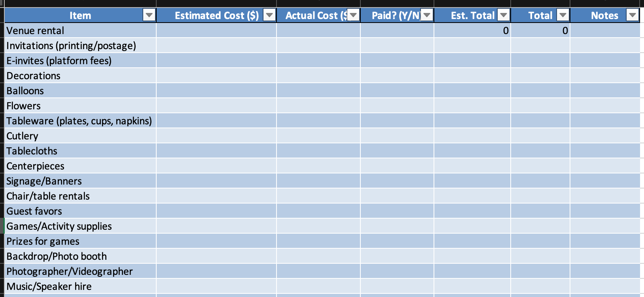
Task: Select the Venue rental cell
Action: [80, 30]
